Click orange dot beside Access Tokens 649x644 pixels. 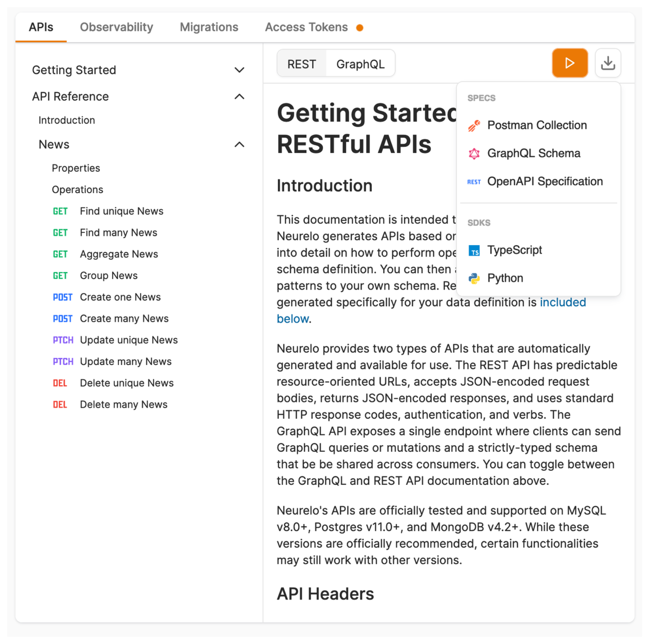point(360,28)
